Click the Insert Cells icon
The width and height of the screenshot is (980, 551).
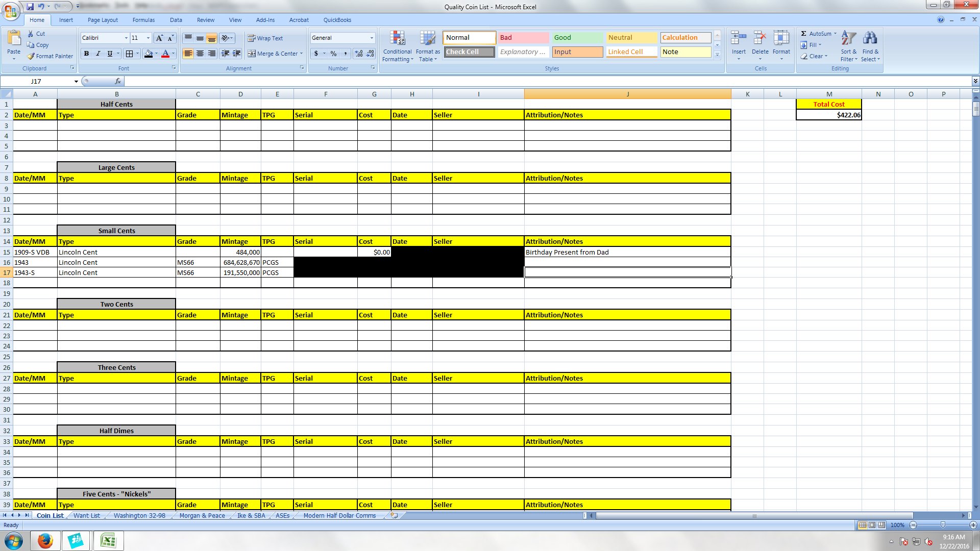click(739, 39)
